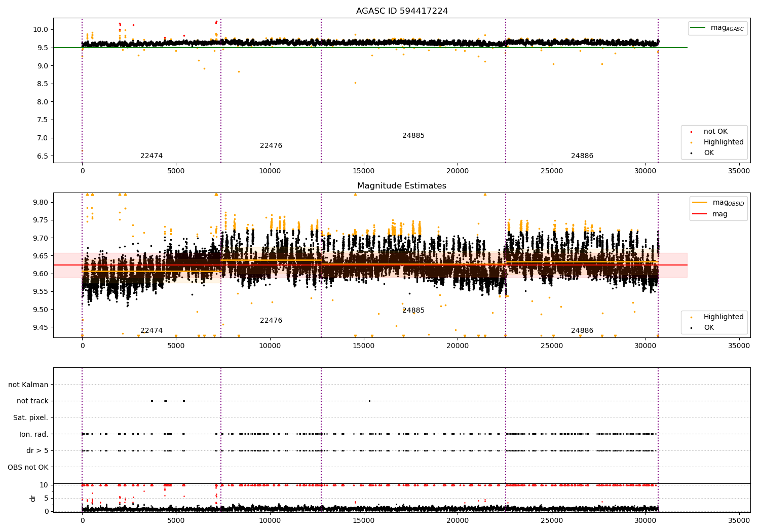
Task: Click obsid label 24886 in the Magnitude Estimates plot
Action: tap(582, 331)
